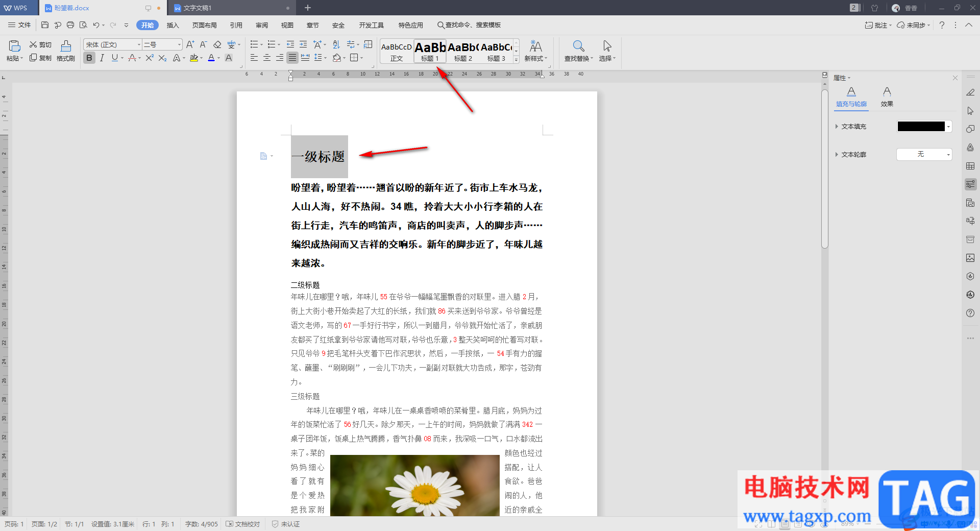The height and width of the screenshot is (531, 980).
Task: Click the black text fill color swatch
Action: point(921,127)
